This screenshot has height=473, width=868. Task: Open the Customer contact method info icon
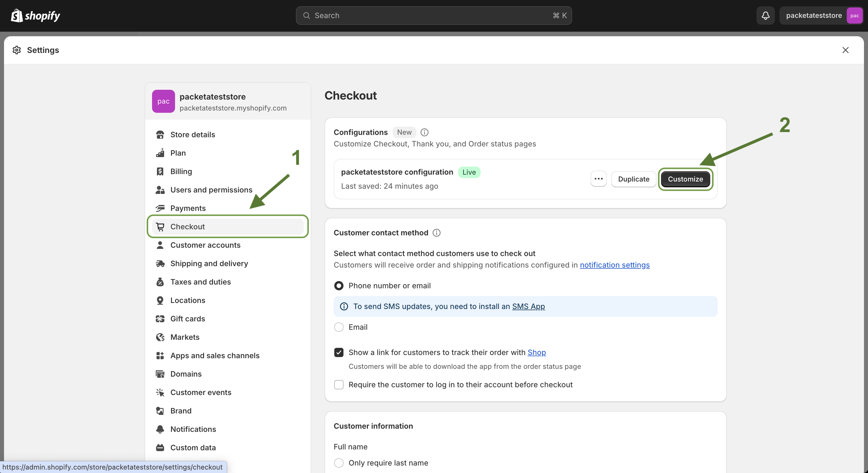(436, 233)
